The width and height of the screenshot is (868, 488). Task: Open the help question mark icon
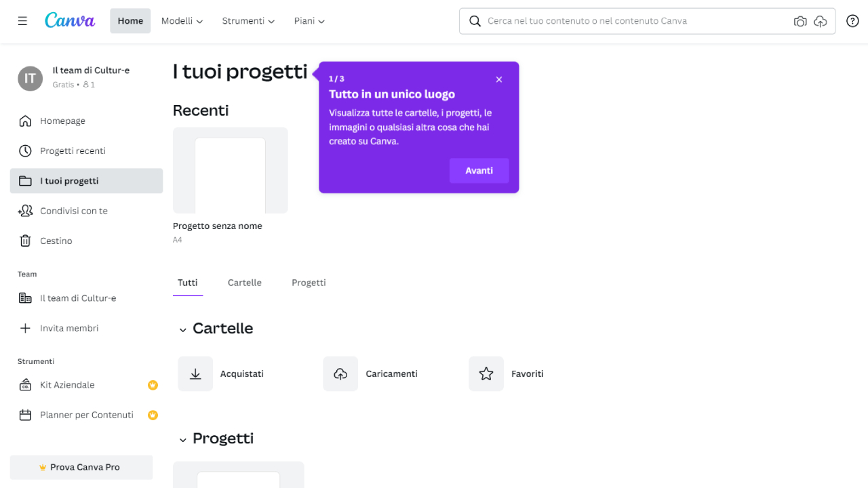point(852,21)
